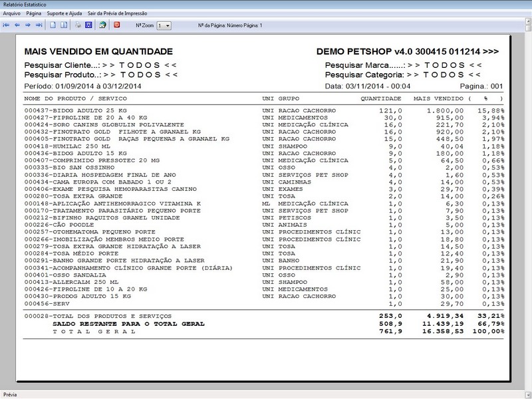532x399 pixels.
Task: Open the Página menu
Action: pos(34,11)
